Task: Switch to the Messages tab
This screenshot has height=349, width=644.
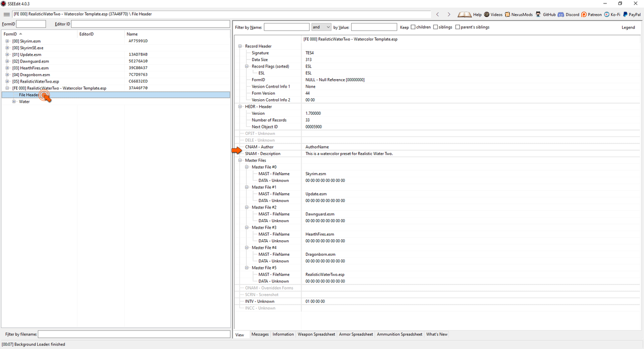Action: (260, 334)
